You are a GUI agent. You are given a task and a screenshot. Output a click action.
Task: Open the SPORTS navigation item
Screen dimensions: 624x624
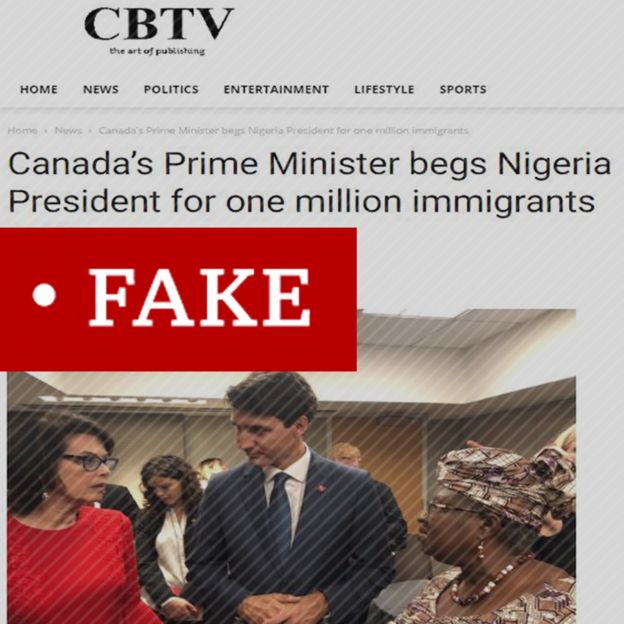point(463,89)
